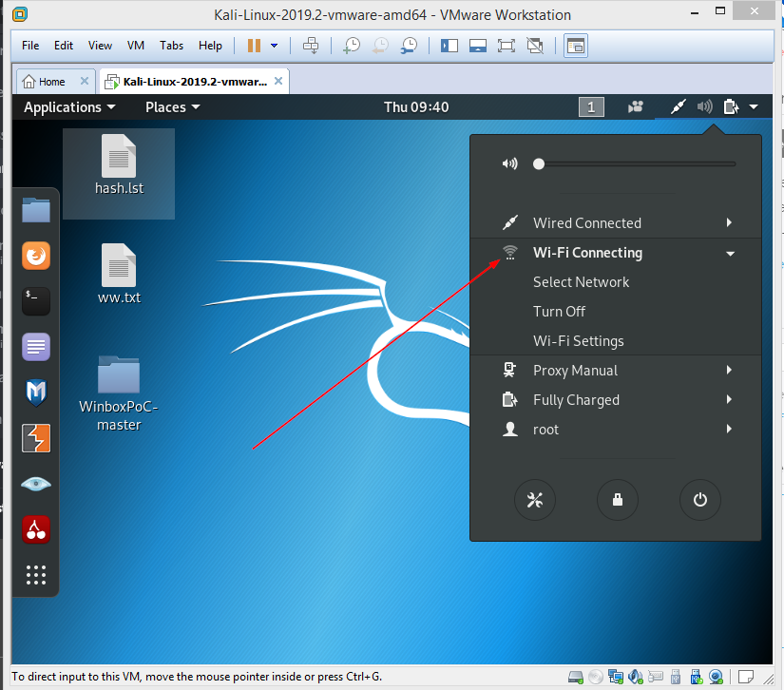Open the VM menu
Screen dimensions: 784x690
(136, 46)
